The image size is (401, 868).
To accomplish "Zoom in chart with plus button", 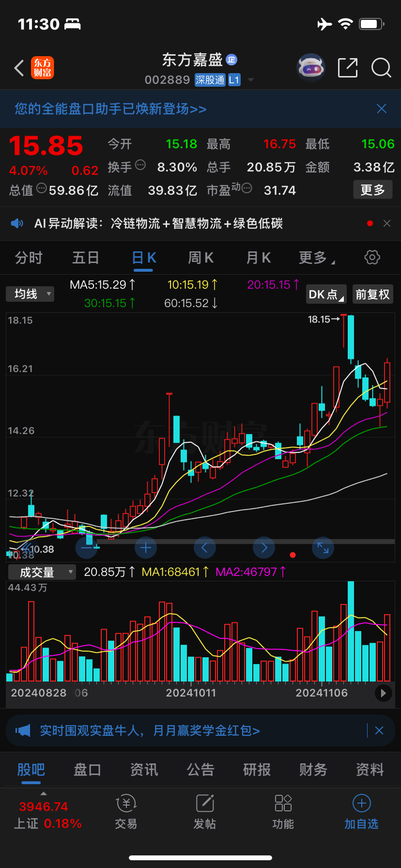I will click(x=146, y=548).
